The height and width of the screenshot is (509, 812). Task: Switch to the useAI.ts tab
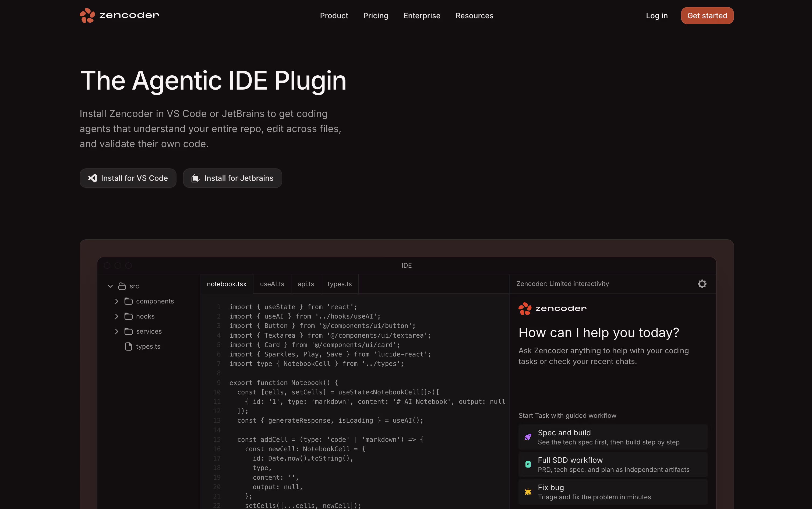tap(272, 284)
